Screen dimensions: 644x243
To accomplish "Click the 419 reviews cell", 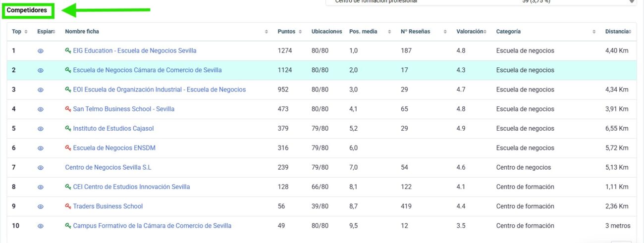I will pyautogui.click(x=406, y=206).
